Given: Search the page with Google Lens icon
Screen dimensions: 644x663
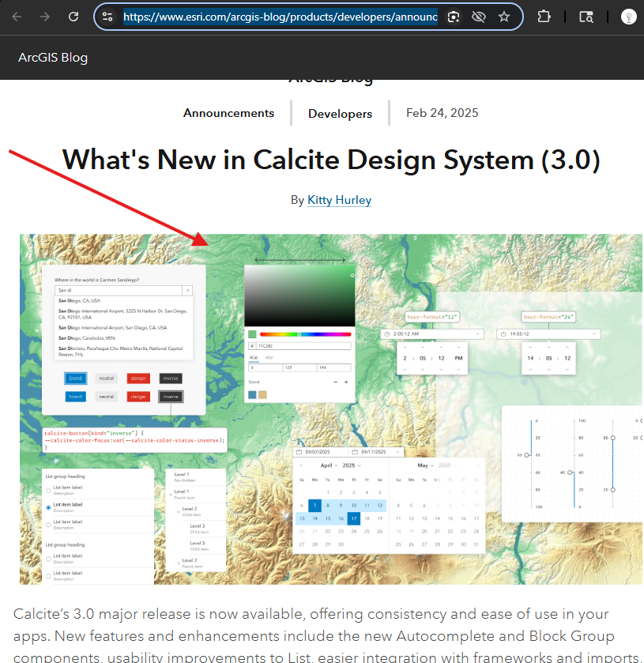Looking at the screenshot, I should (x=454, y=17).
